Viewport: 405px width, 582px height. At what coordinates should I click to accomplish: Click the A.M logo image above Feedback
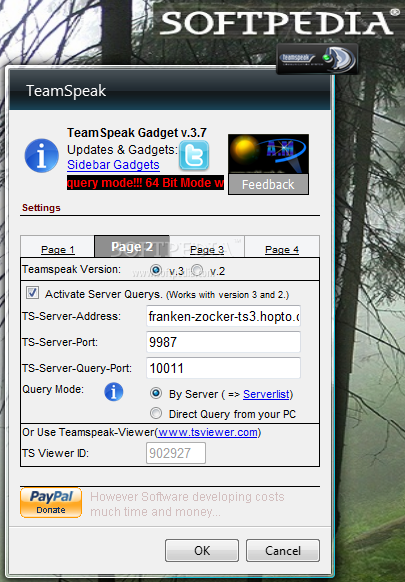268,154
